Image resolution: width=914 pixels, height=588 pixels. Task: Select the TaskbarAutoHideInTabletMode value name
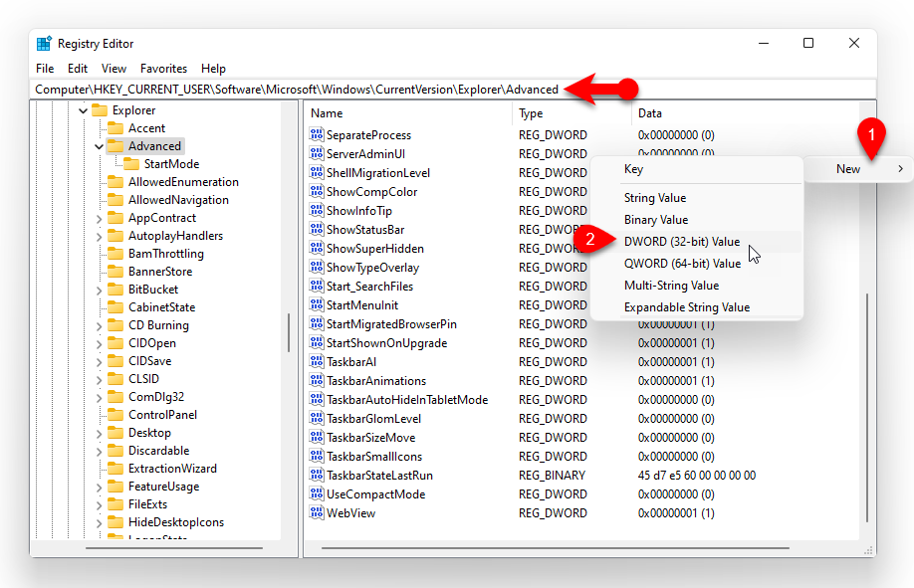407,400
